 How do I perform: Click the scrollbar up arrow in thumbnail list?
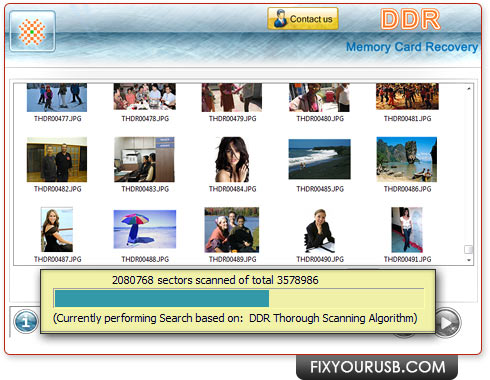click(x=469, y=88)
